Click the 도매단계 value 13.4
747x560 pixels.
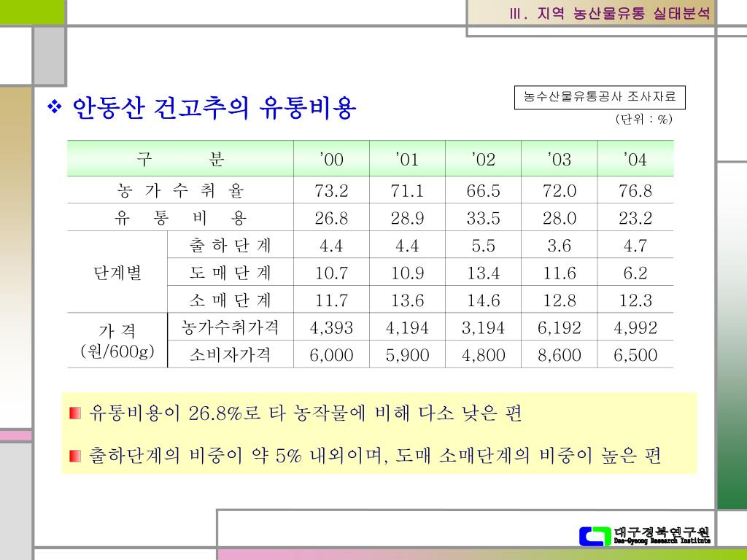pos(484,273)
